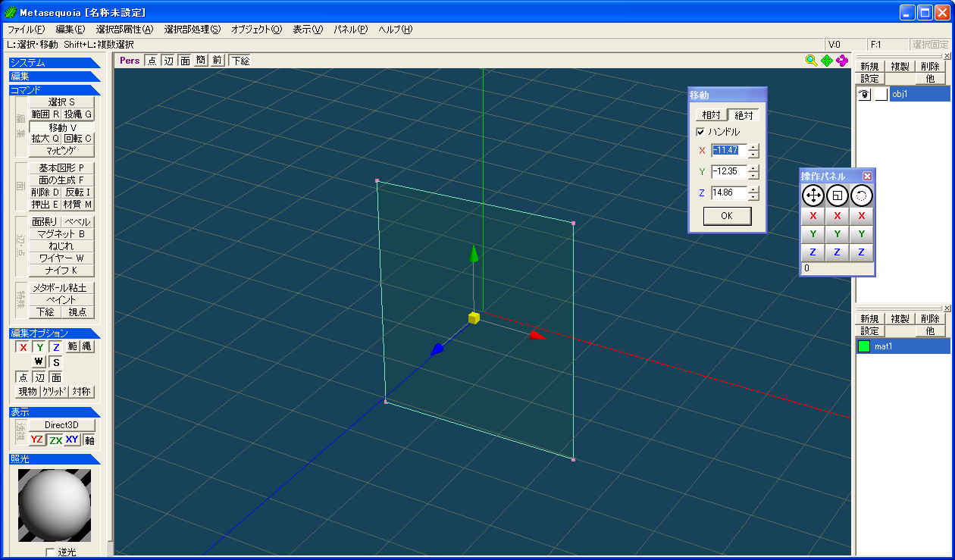
Task: Click the rotate icon in 操作パネル
Action: click(861, 196)
